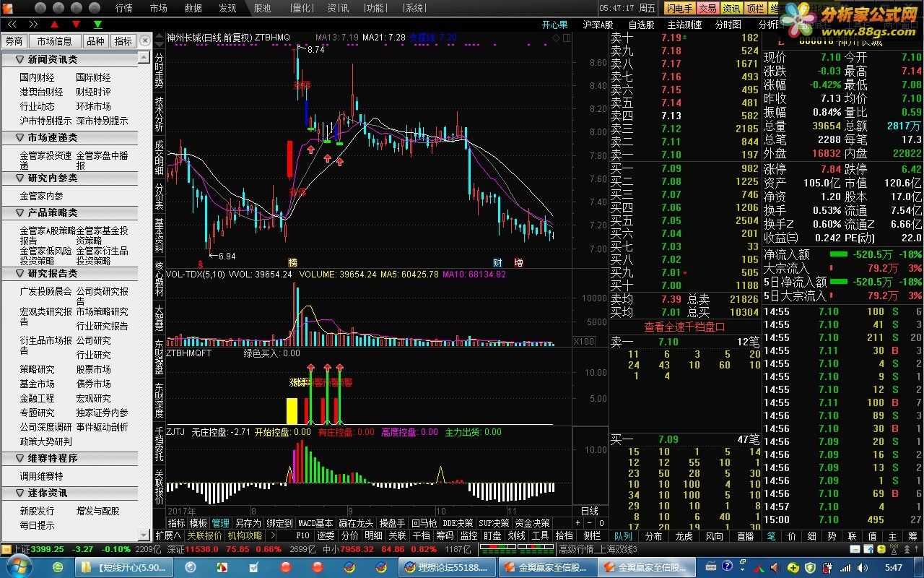Open the 理想论坛55188 taskbar window
The width and height of the screenshot is (924, 578).
(445, 567)
